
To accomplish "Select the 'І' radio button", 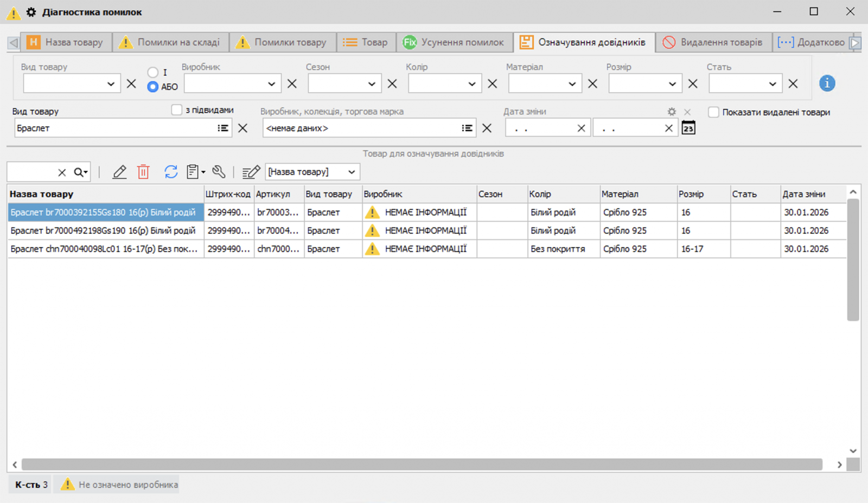I will click(x=152, y=71).
